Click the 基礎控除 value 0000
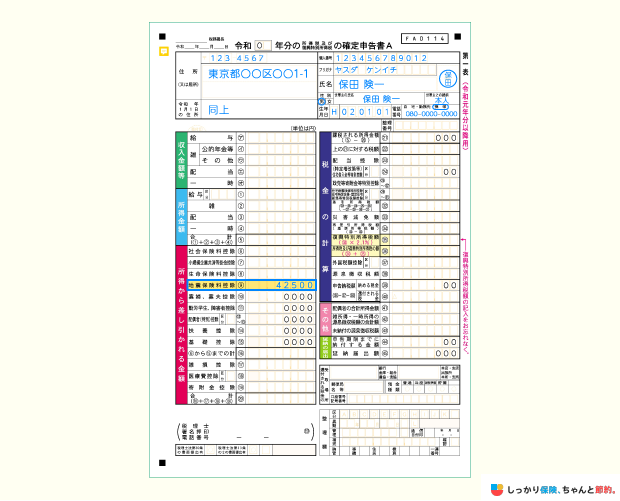This screenshot has width=620, height=501. 298,342
